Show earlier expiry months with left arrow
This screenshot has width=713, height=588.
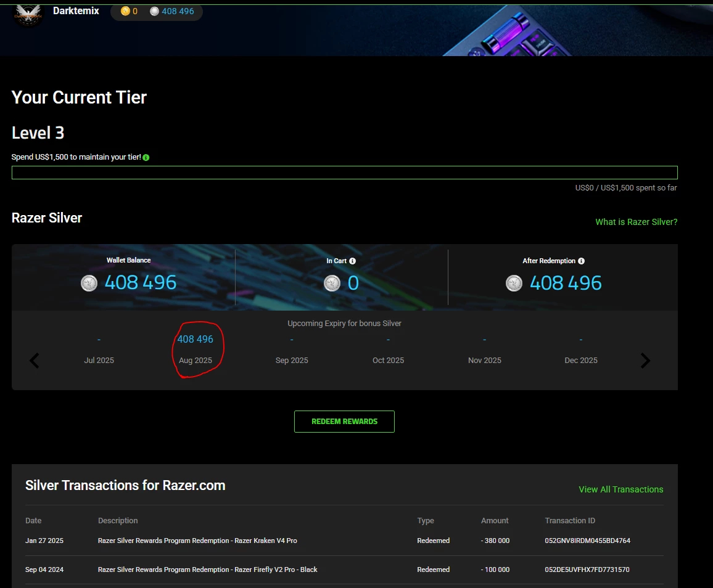(35, 361)
